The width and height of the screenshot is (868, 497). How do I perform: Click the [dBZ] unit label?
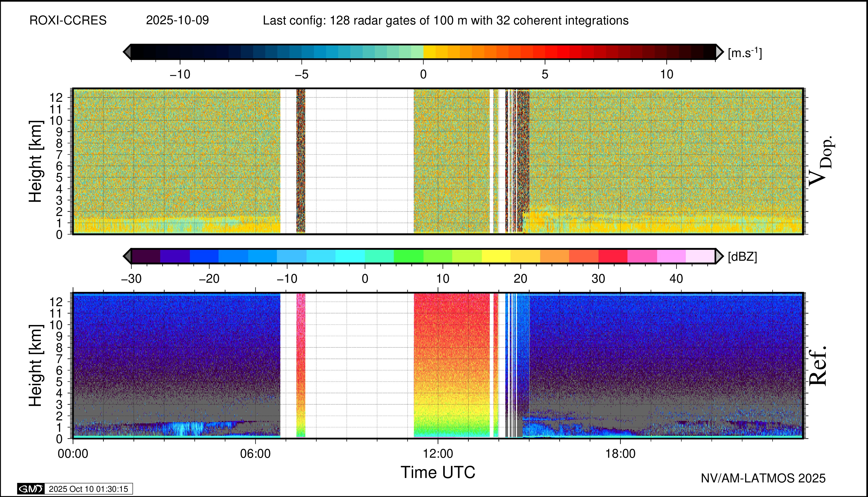(742, 257)
